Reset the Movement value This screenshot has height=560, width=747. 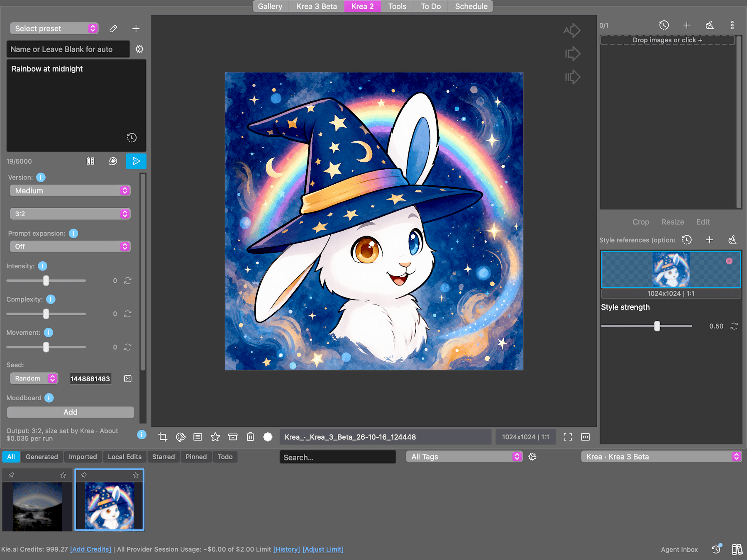click(128, 347)
